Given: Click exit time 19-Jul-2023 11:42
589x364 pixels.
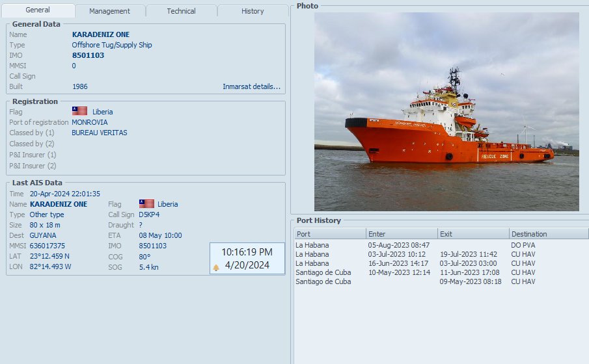Looking at the screenshot, I should (469, 254).
